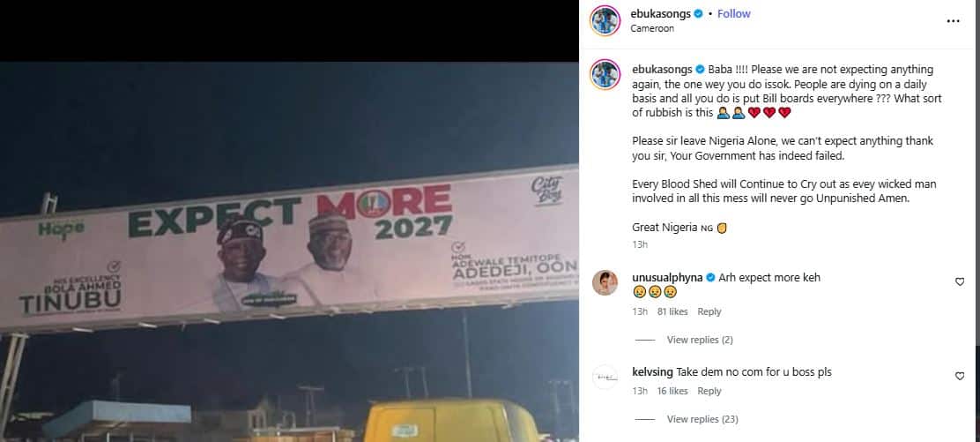Screen dimensions: 980x442
Task: View the 16 likes on kelvsing's comment
Action: (x=672, y=391)
